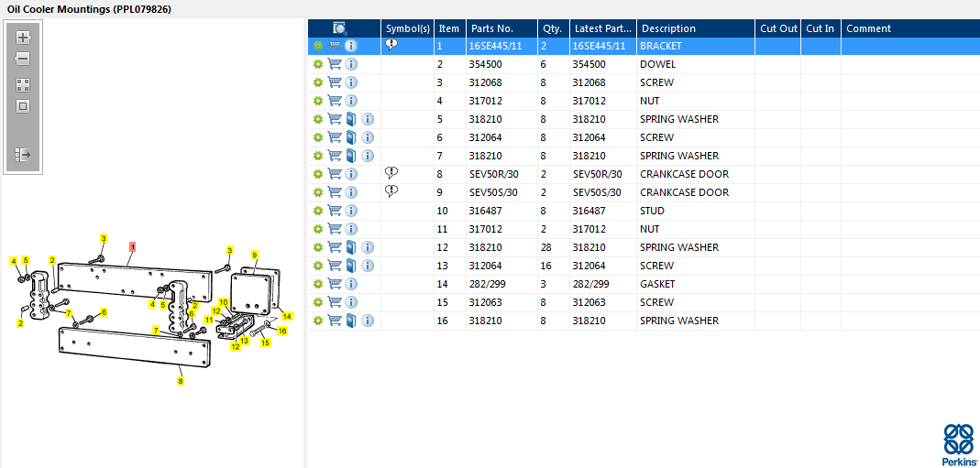Select the STUD description cell
This screenshot has height=468, width=980.
coord(696,211)
